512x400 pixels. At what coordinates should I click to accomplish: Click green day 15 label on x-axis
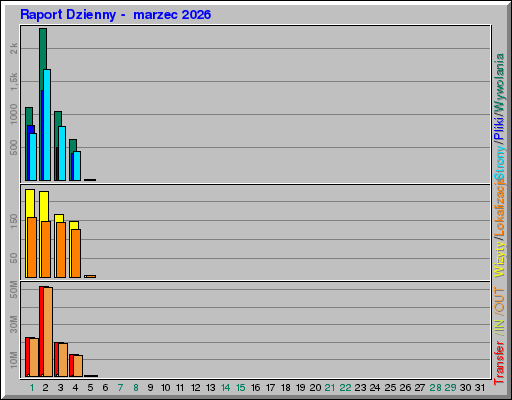(x=241, y=388)
